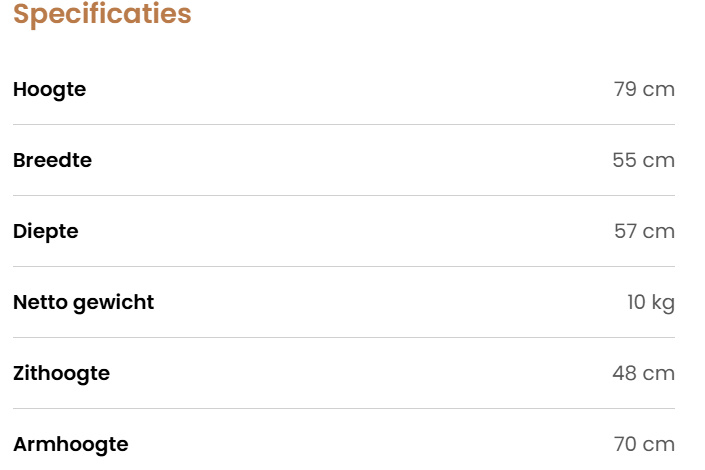This screenshot has height=470, width=705.
Task: Select the 79 cm height value
Action: [x=644, y=89]
